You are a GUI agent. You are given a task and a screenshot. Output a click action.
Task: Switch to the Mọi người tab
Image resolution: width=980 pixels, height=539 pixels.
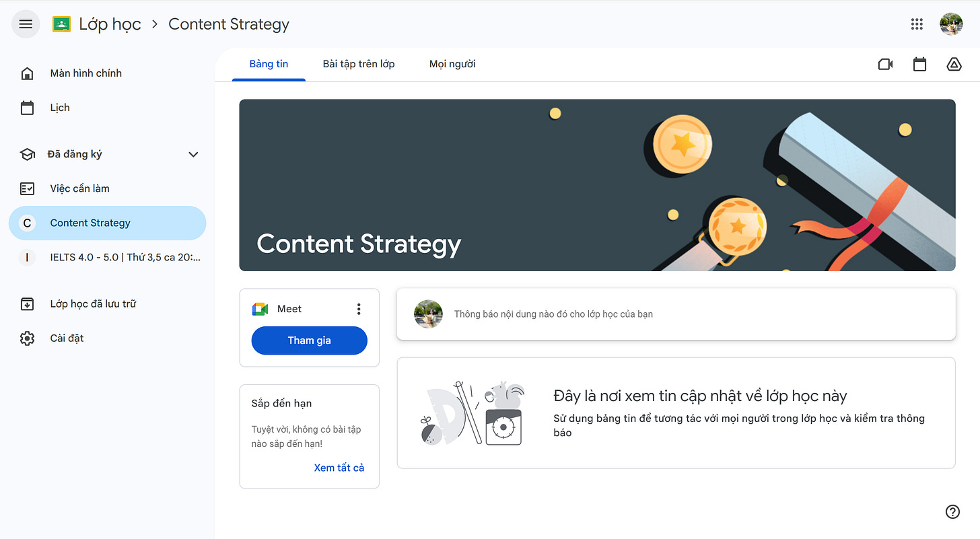click(452, 65)
